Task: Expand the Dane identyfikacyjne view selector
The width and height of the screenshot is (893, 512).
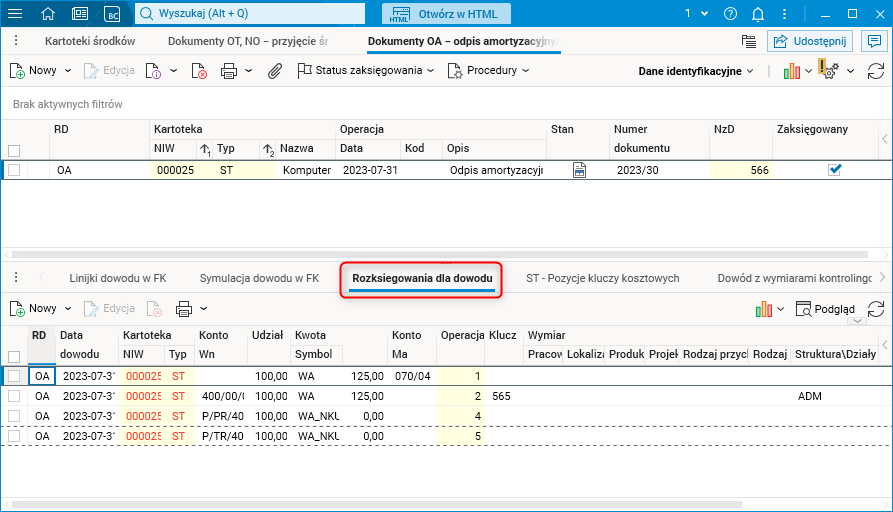Action: tap(697, 71)
